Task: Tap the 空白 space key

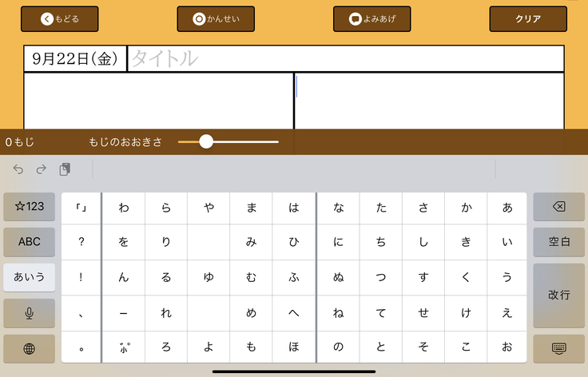Action: pyautogui.click(x=558, y=242)
